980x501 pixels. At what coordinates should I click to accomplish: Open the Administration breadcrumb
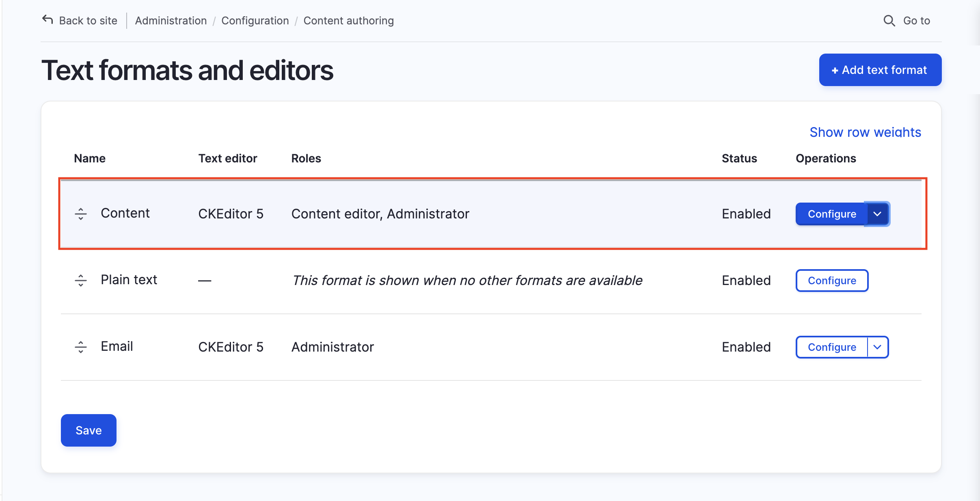(x=171, y=21)
